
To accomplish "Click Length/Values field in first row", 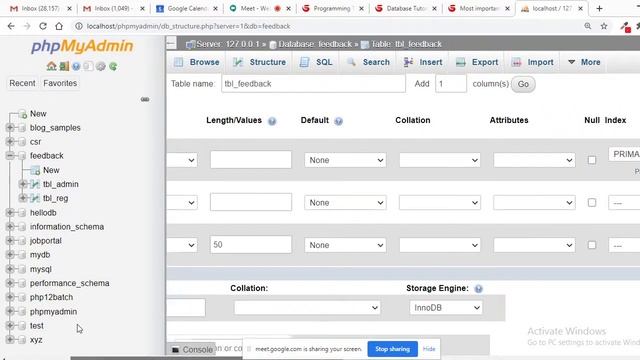I will click(x=251, y=160).
